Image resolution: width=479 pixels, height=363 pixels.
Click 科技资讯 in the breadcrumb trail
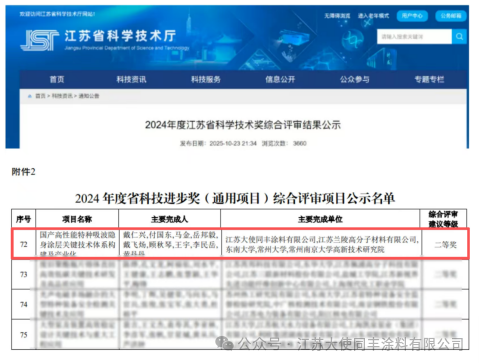click(62, 96)
